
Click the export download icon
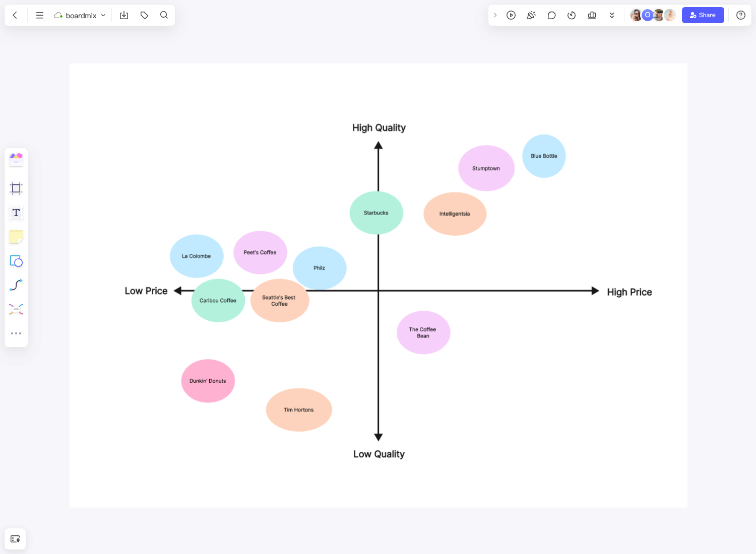[124, 15]
